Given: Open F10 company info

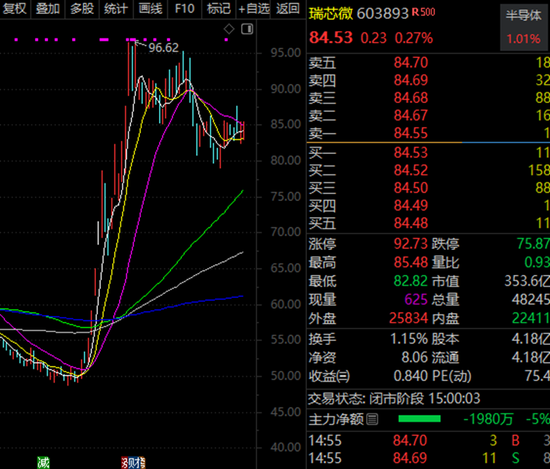Looking at the screenshot, I should click(185, 8).
